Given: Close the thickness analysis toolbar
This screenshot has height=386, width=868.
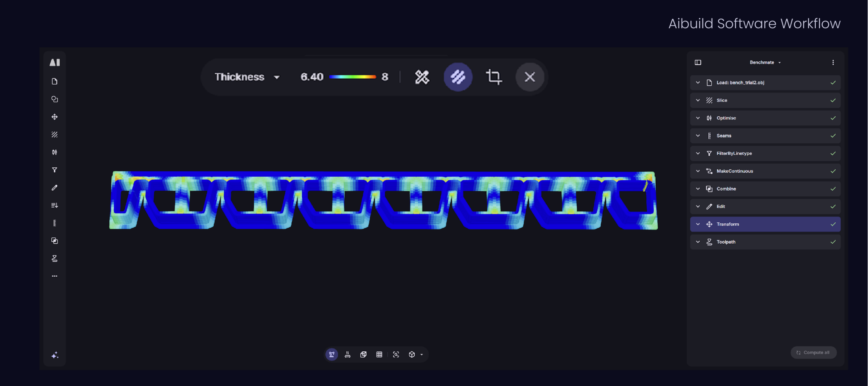Looking at the screenshot, I should 529,77.
